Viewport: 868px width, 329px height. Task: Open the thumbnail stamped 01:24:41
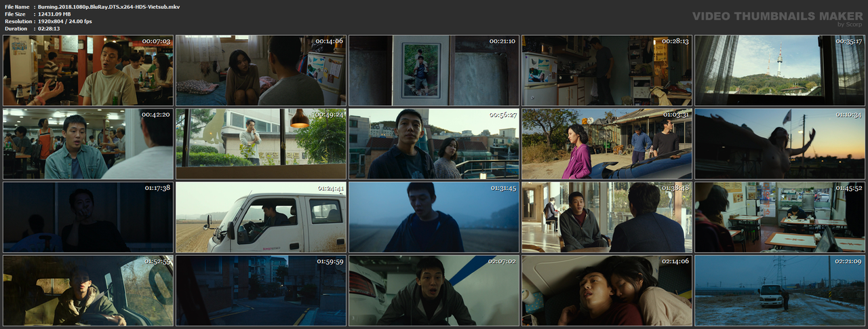(261, 217)
